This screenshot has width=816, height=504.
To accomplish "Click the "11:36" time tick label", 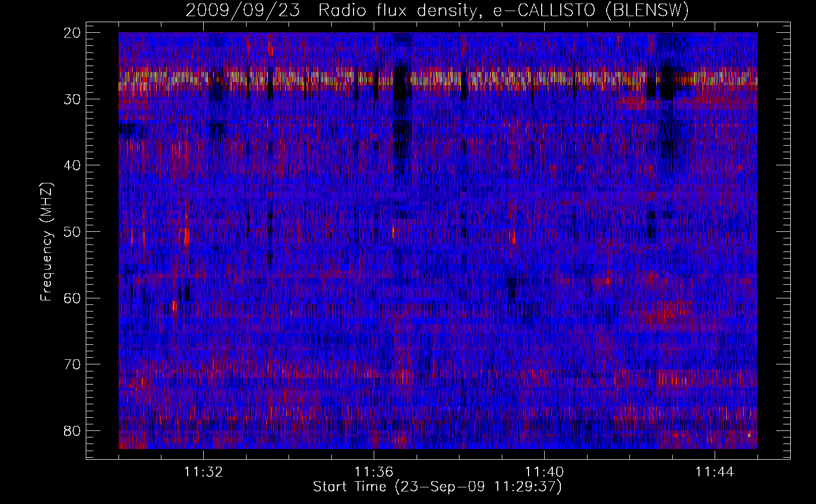I will (x=374, y=472).
